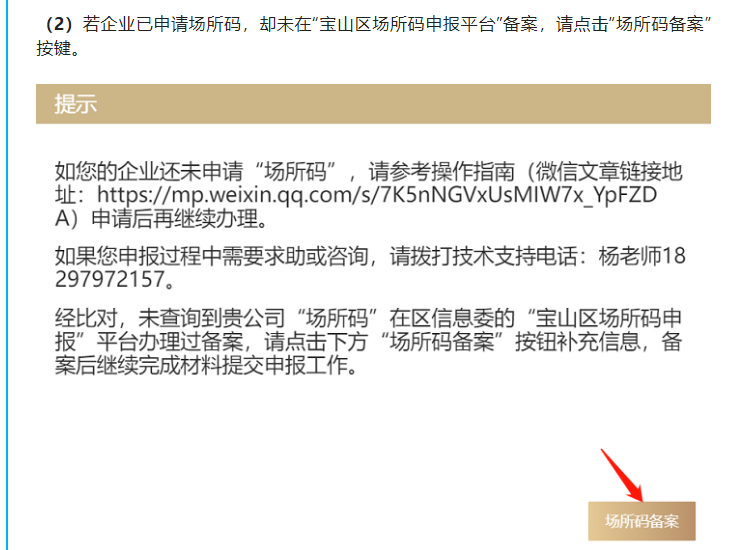Click the bold (2) step number
The width and height of the screenshot is (735, 550).
coord(59,24)
